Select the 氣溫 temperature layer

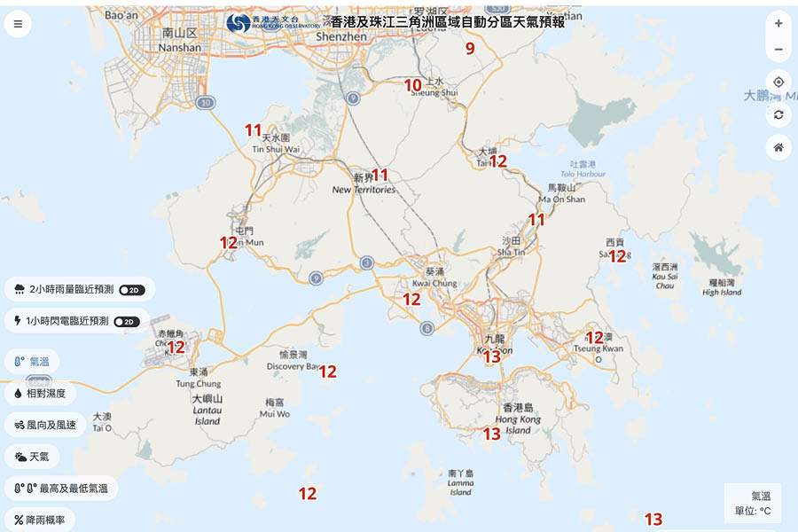pyautogui.click(x=33, y=361)
